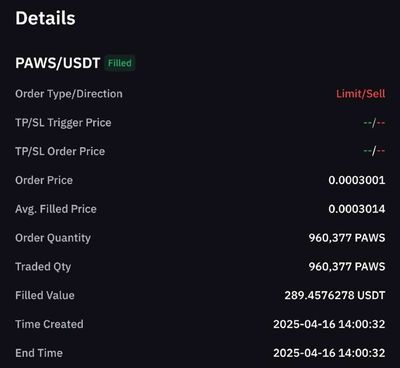This screenshot has height=368, width=400.
Task: Click the Time Created timestamp value
Action: click(x=329, y=324)
